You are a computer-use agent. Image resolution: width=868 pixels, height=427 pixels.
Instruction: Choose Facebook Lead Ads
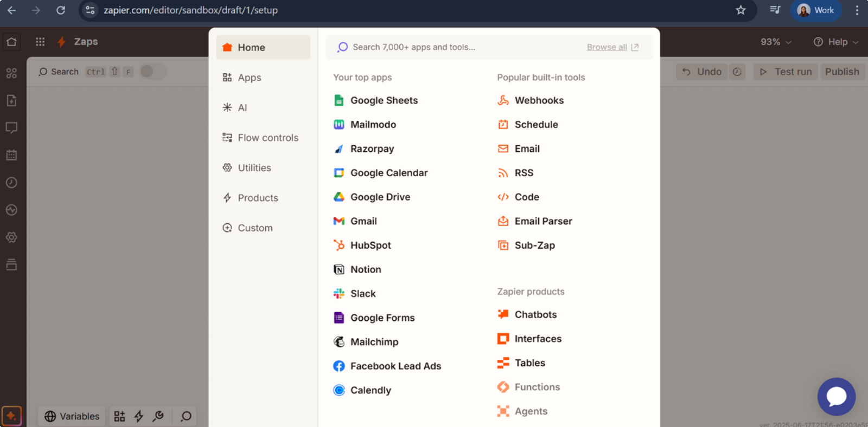(387, 366)
